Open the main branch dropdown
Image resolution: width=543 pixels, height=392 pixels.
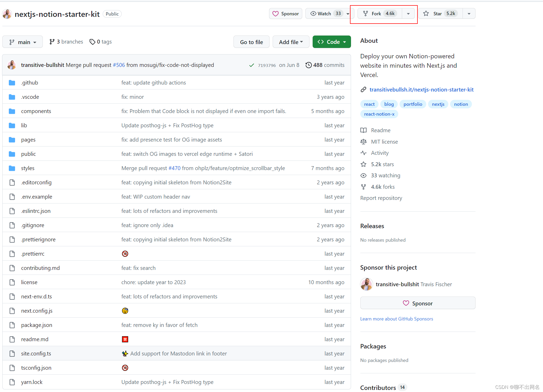(23, 42)
